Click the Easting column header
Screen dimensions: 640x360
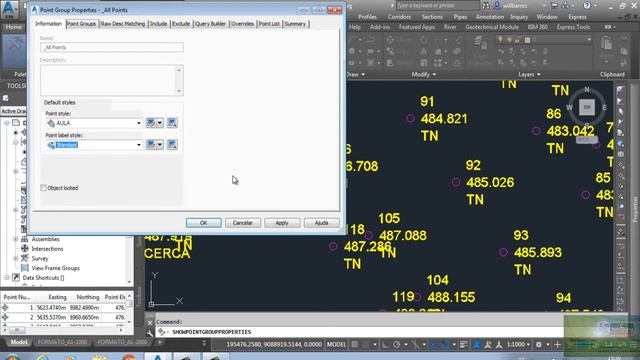[57, 297]
